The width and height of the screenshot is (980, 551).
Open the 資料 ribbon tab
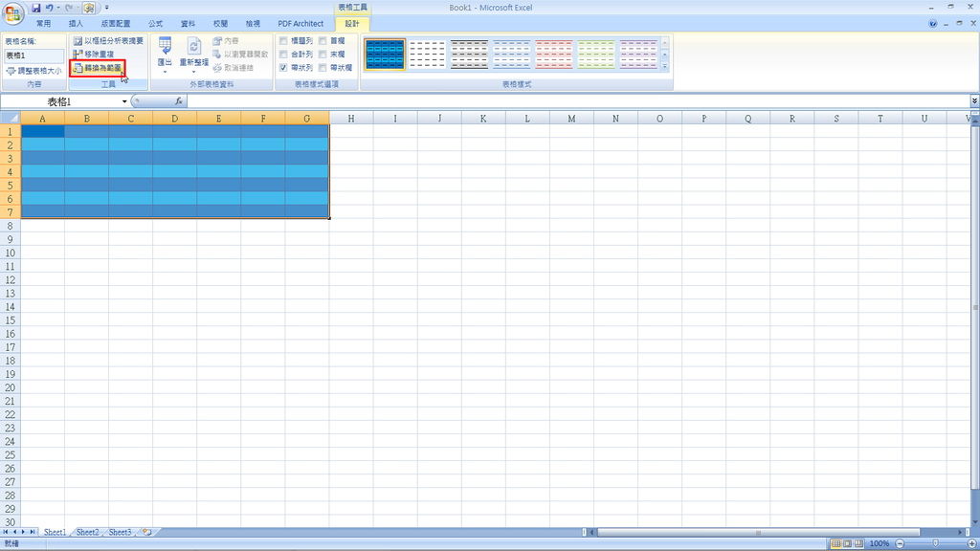pyautogui.click(x=189, y=24)
